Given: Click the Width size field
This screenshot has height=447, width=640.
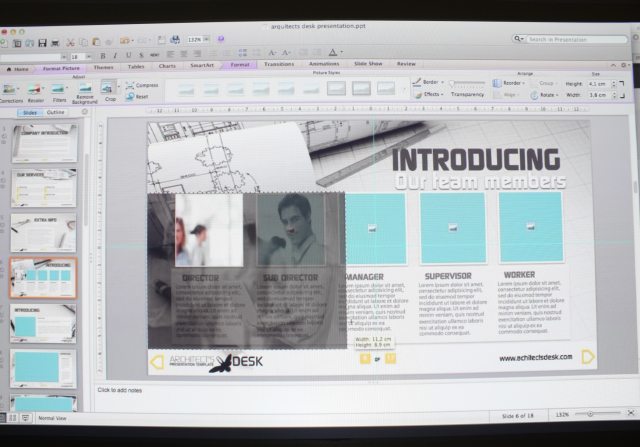Looking at the screenshot, I should pos(598,95).
